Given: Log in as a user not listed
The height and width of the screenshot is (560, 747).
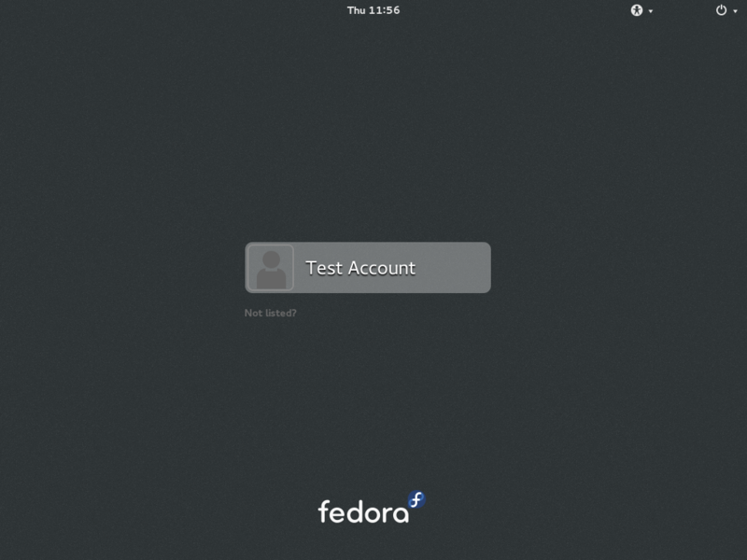Looking at the screenshot, I should [270, 313].
